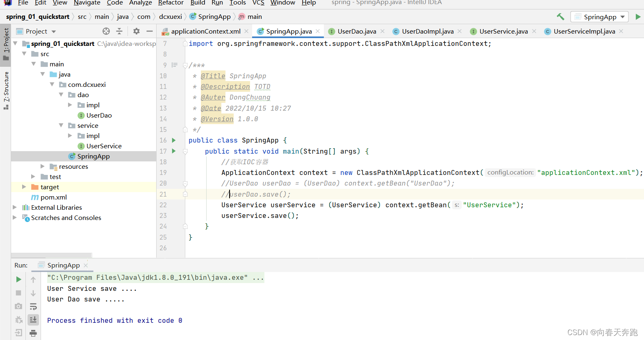
Task: Click spring_01_quickstart breadcrumb
Action: 37,17
